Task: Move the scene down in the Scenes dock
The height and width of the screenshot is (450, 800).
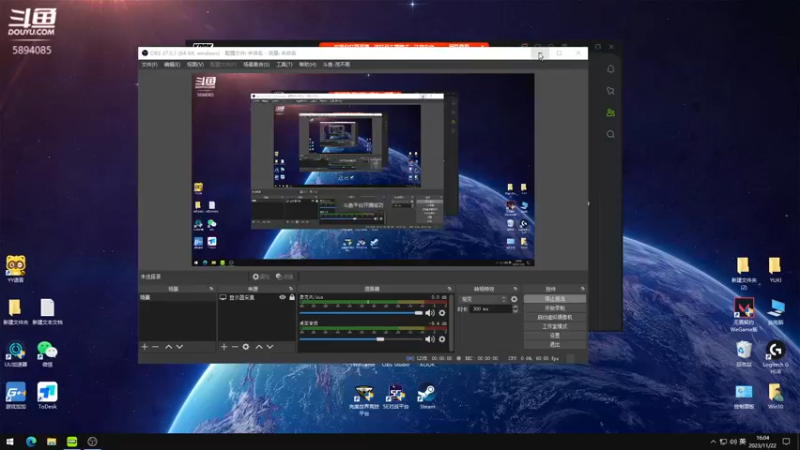Action: (180, 346)
